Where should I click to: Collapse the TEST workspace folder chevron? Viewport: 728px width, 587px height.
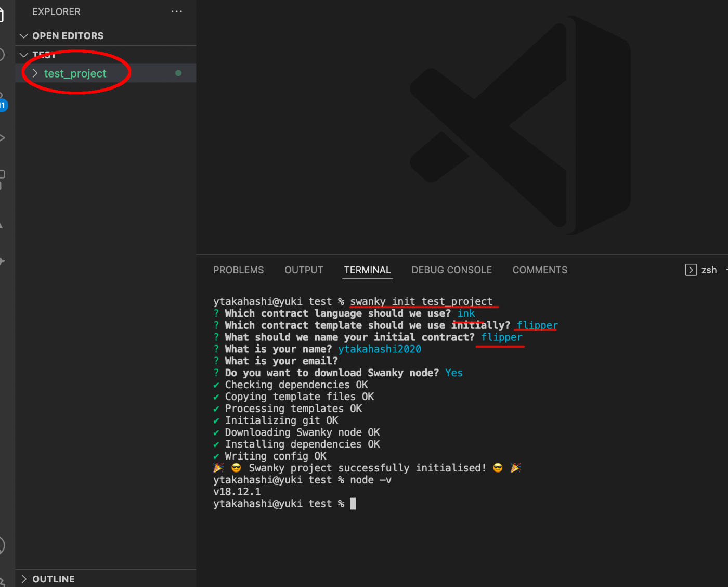(x=23, y=55)
